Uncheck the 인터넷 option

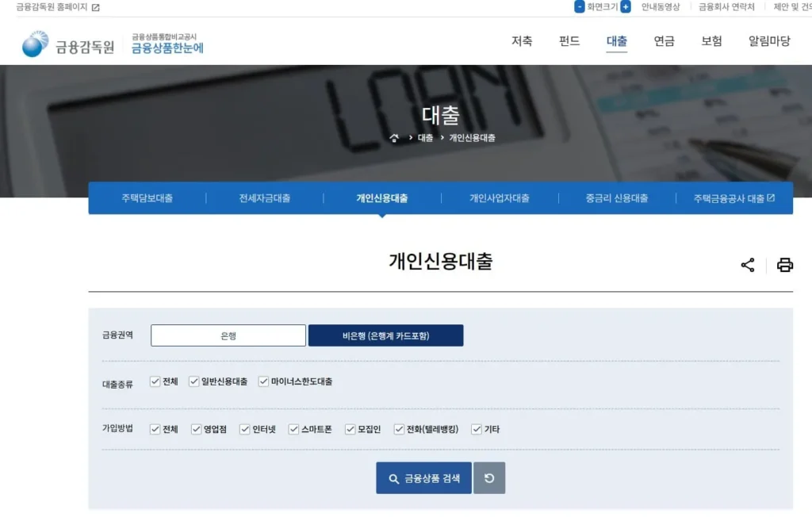click(x=245, y=429)
